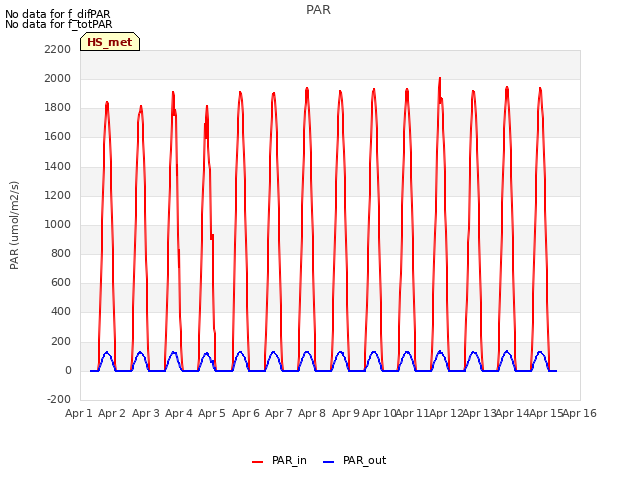Click the 1600 y-axis tick label
This screenshot has width=640, height=480.
[58, 137]
